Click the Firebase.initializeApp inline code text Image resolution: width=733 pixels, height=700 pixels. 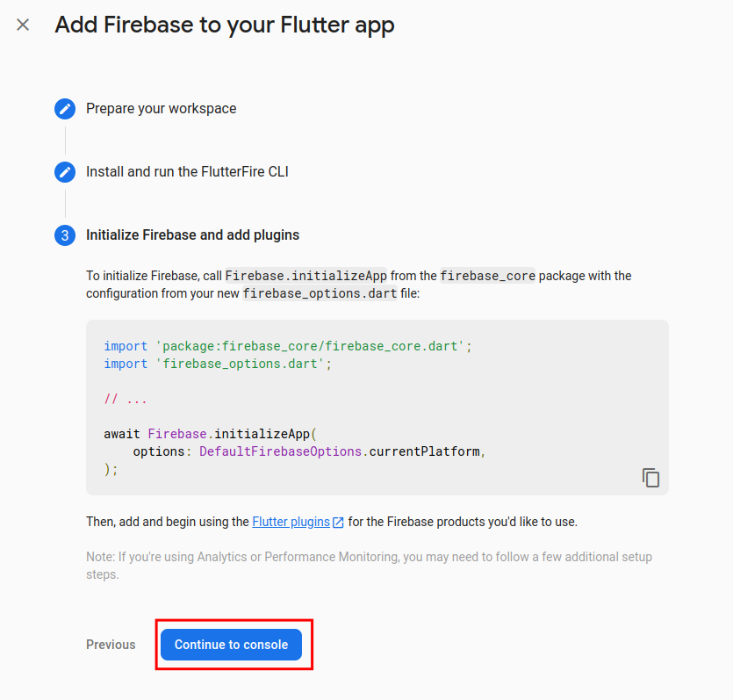306,276
